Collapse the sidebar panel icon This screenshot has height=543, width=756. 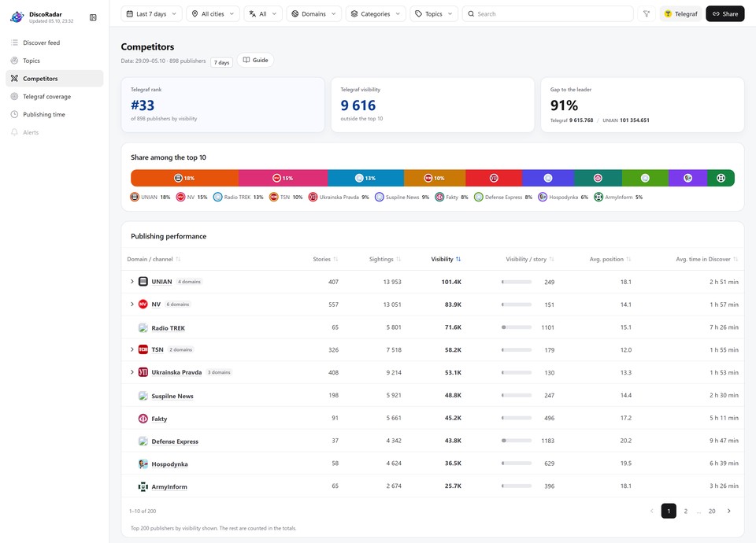93,17
